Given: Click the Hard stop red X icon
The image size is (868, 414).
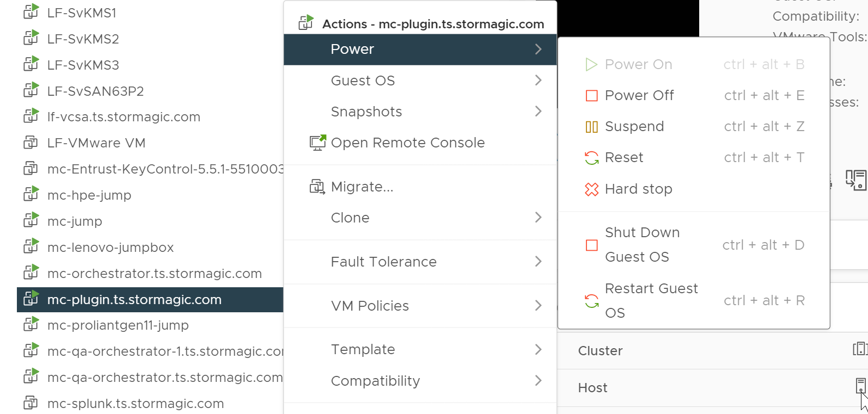Looking at the screenshot, I should pos(591,189).
